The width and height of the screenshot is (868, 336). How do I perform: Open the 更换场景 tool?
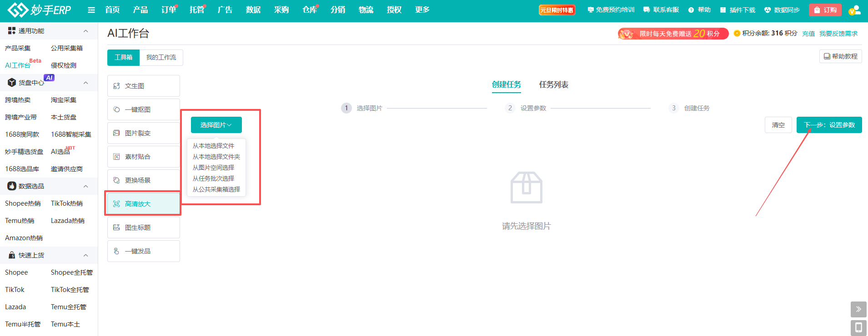tap(143, 180)
